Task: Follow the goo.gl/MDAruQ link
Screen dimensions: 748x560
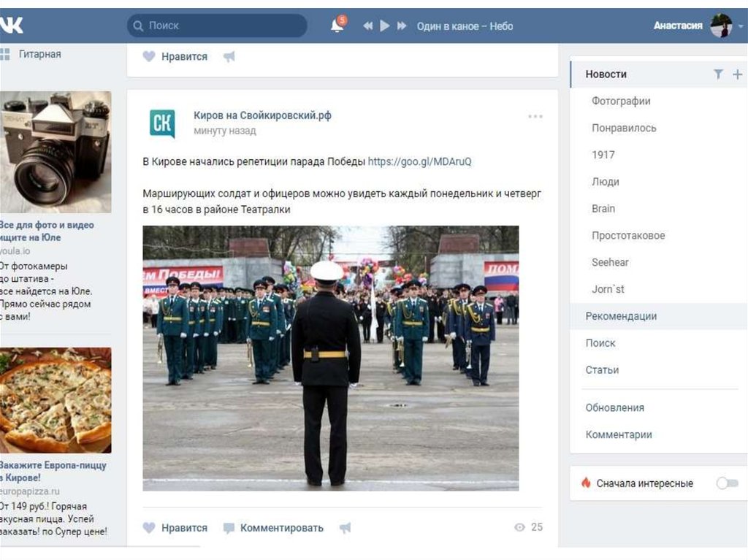Action: 419,161
